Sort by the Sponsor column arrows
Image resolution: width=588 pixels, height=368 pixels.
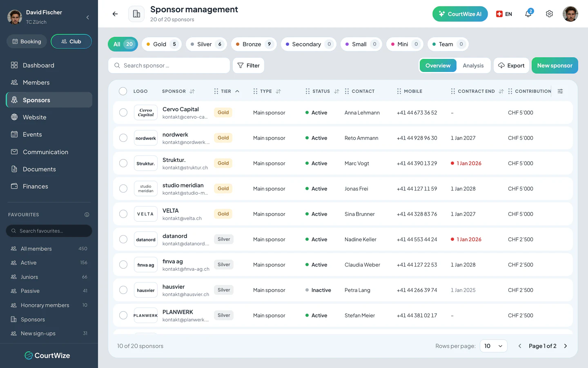[192, 91]
